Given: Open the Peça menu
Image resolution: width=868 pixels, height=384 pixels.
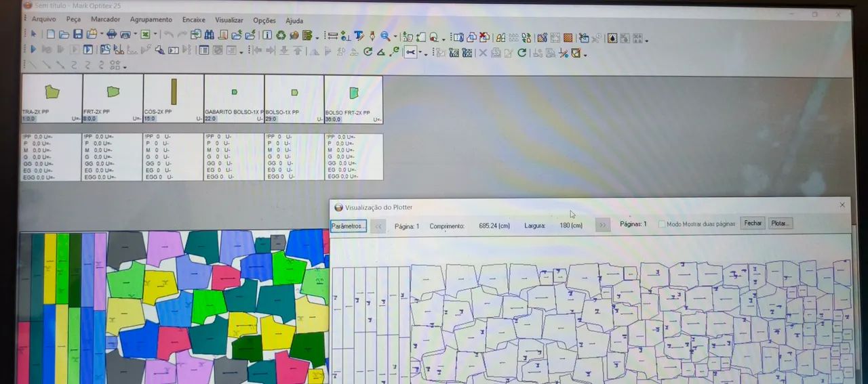Looking at the screenshot, I should pos(73,20).
